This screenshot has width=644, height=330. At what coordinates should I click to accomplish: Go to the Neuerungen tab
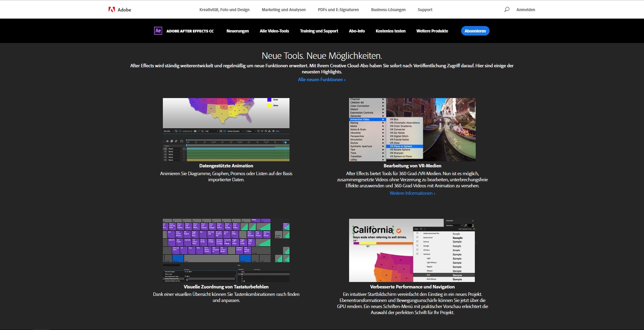coord(238,31)
